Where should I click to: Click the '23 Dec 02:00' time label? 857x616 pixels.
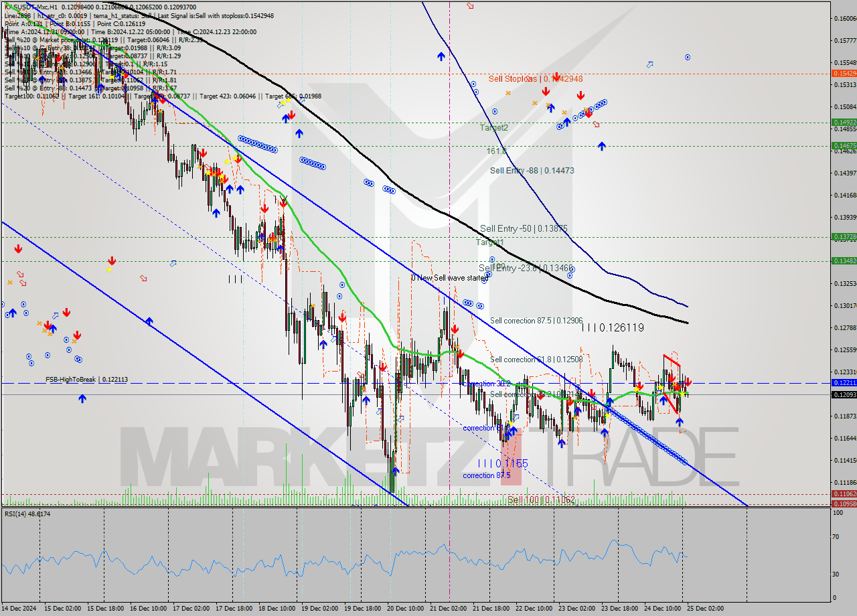576,609
